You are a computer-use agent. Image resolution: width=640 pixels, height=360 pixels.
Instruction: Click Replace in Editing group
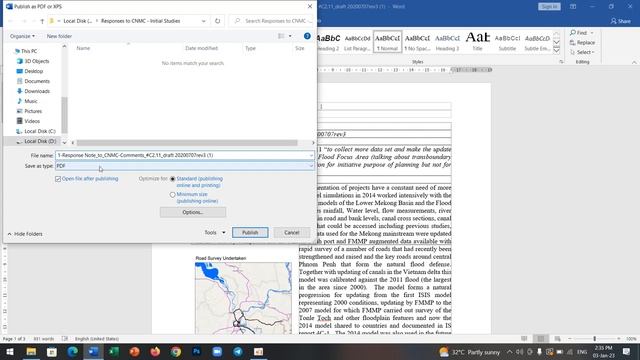[x=582, y=42]
